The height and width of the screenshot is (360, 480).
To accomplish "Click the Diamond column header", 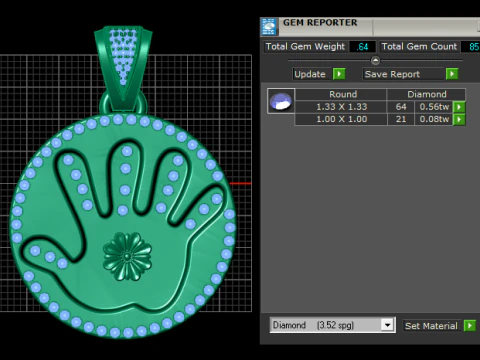I will click(x=426, y=94).
